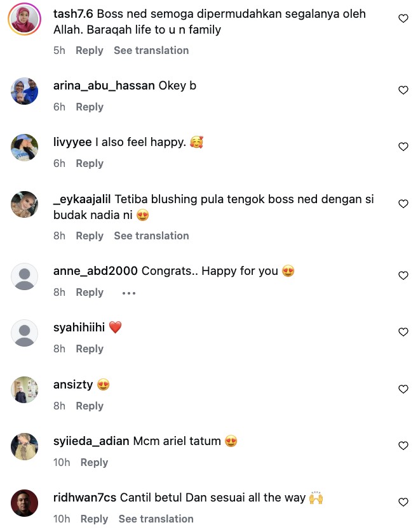This screenshot has height=532, width=418.
Task: Like arina_abu_hassan's comment heart icon
Action: point(403,90)
